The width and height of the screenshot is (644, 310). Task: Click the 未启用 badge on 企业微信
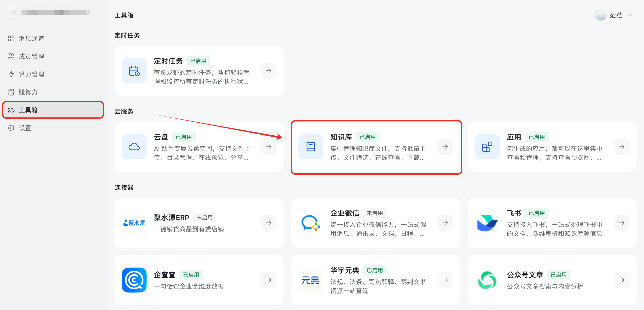click(x=375, y=213)
